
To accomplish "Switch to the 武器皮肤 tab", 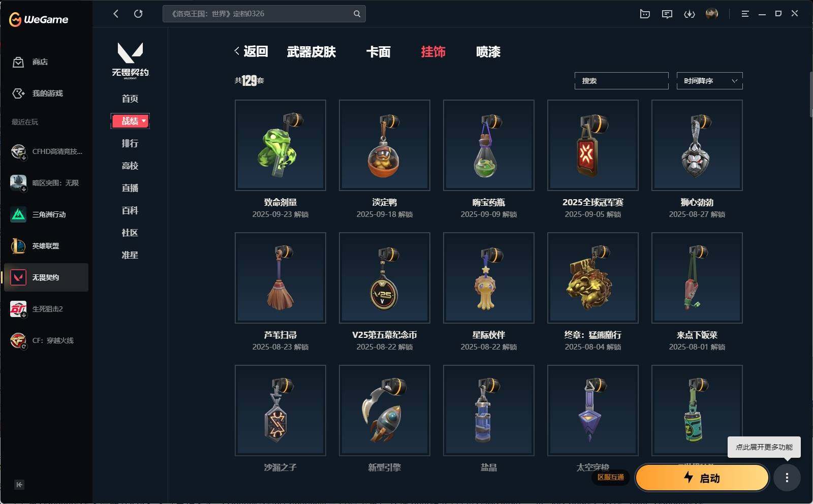I will pyautogui.click(x=311, y=52).
